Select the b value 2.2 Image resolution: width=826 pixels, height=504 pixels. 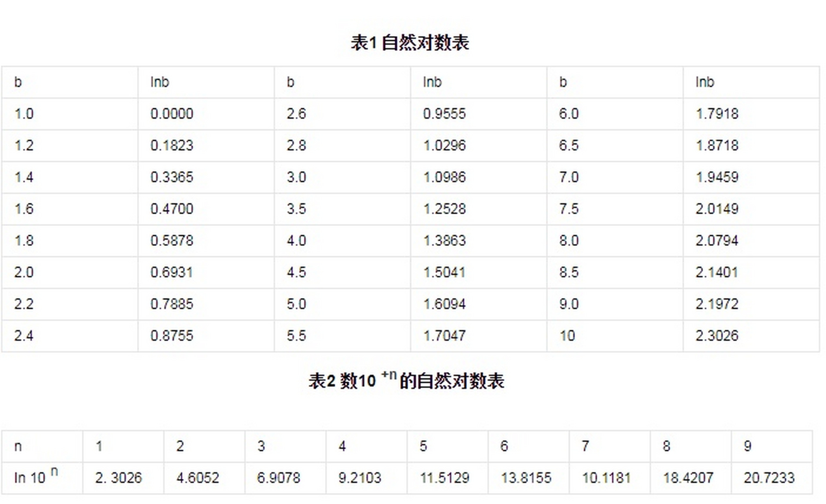pyautogui.click(x=24, y=304)
